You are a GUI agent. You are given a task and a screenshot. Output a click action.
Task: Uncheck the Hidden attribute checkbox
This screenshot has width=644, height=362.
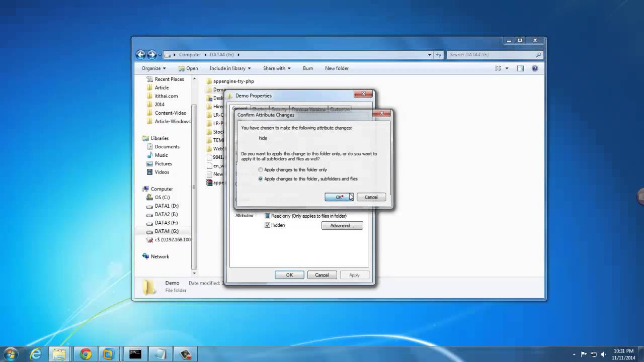(268, 225)
